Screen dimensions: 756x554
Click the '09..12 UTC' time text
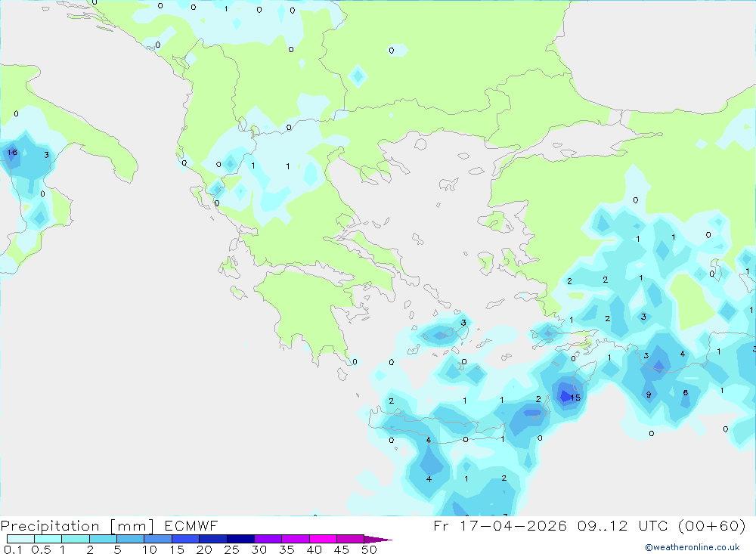(x=623, y=526)
